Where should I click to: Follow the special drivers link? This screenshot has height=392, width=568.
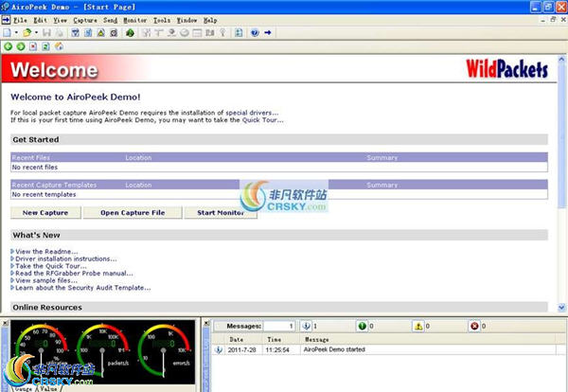point(252,113)
